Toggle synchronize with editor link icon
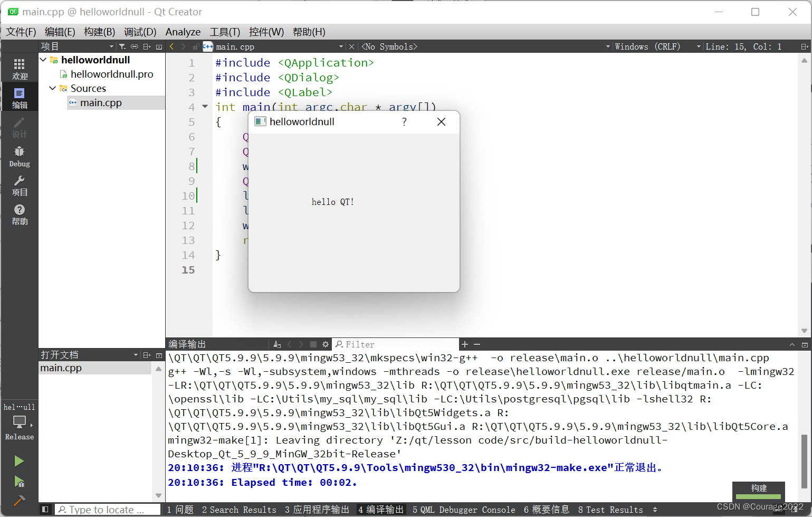The image size is (812, 517). point(135,46)
